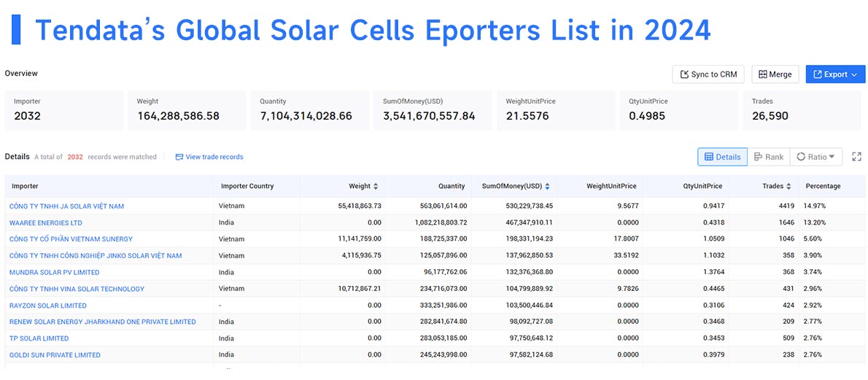Open the Export dropdown button
Image resolution: width=868 pixels, height=380 pixels.
click(835, 74)
